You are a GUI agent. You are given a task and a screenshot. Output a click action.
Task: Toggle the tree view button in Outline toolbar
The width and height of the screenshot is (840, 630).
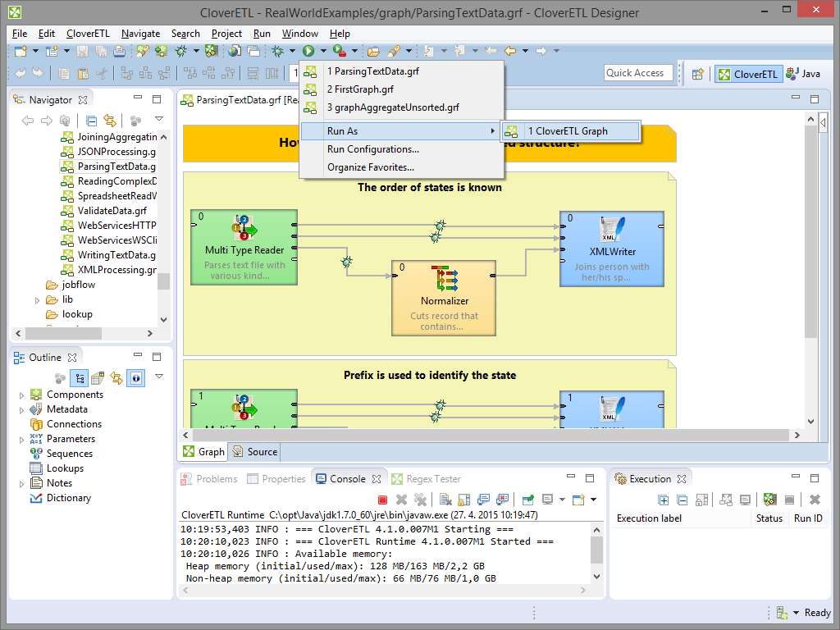[x=80, y=378]
